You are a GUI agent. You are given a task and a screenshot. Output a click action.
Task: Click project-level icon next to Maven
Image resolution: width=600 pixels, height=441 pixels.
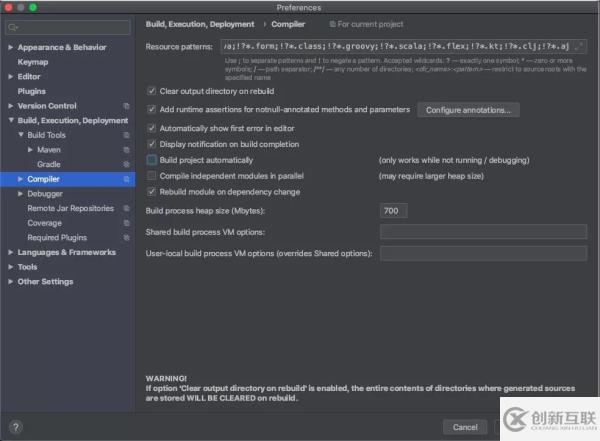[126, 150]
